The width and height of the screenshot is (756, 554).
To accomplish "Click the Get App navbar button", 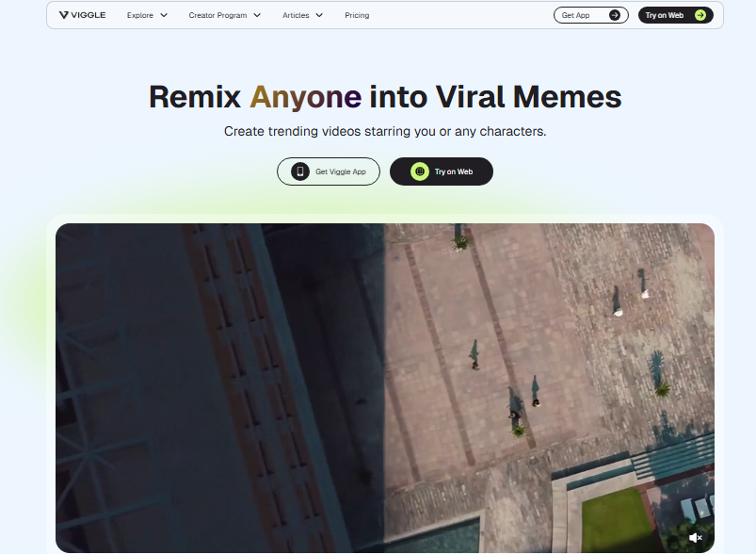I will [590, 15].
